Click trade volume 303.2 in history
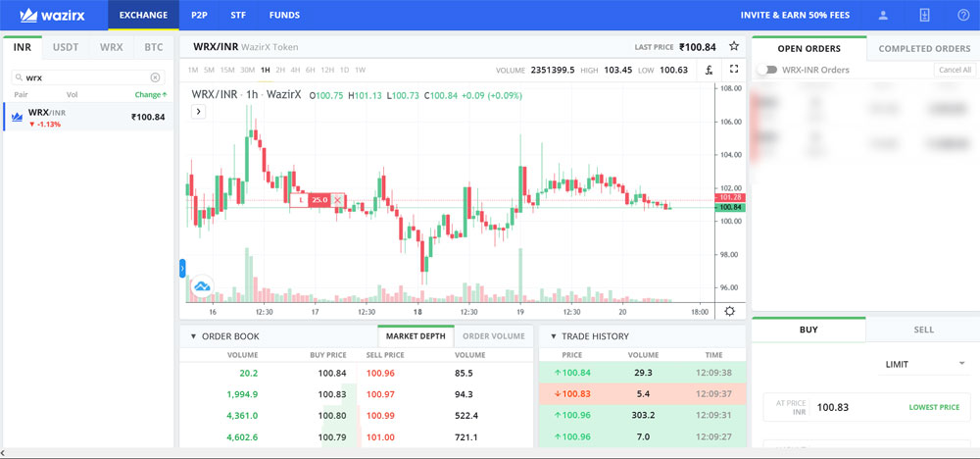The height and width of the screenshot is (459, 980). click(643, 415)
